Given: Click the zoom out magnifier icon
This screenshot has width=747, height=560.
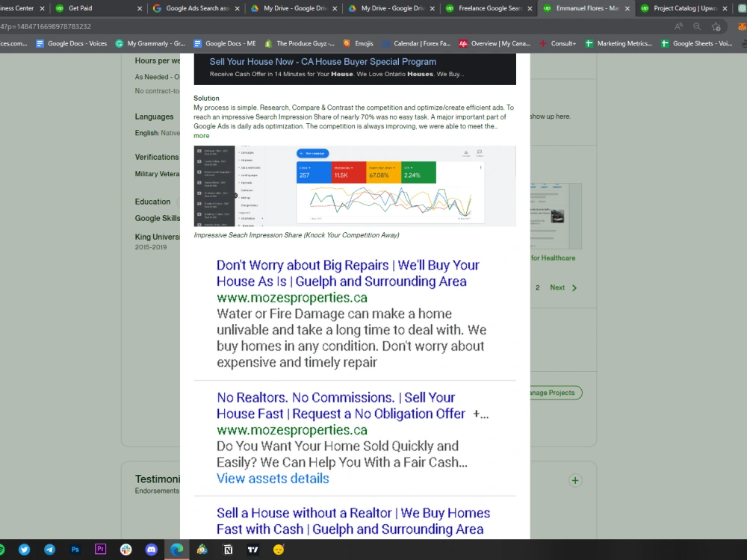Looking at the screenshot, I should tap(697, 27).
